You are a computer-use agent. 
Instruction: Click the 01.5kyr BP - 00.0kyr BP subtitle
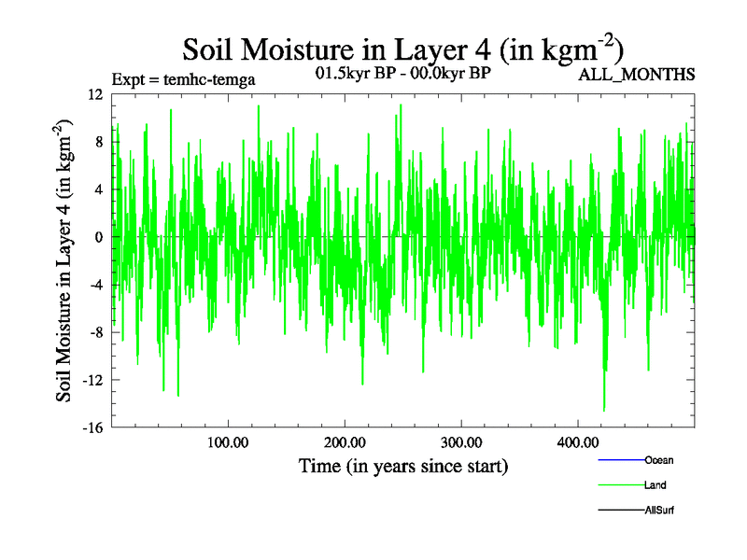pos(403,73)
